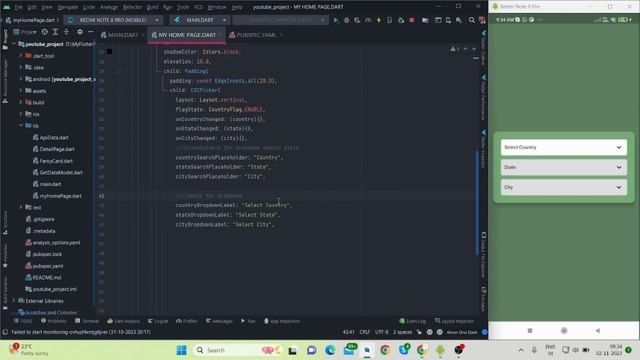Run the app with the green play icon
This screenshot has height=360, width=640.
tap(336, 20)
